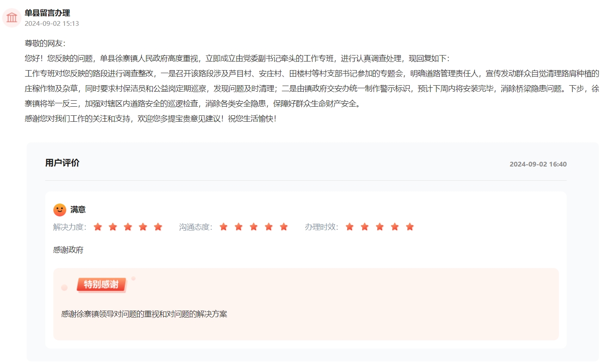Click the government building avatar icon
This screenshot has height=364, width=614.
point(12,18)
